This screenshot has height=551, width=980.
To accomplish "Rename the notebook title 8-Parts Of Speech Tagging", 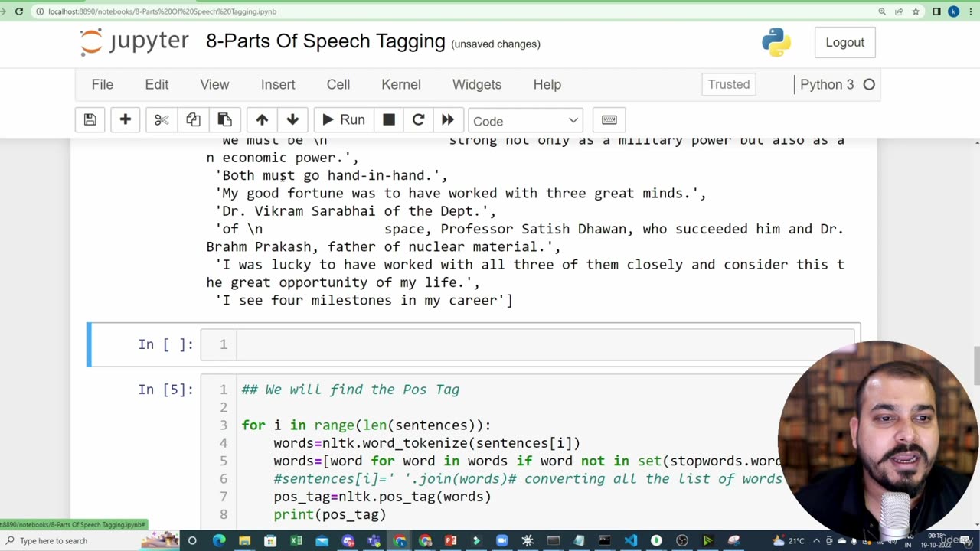I will 325,41.
